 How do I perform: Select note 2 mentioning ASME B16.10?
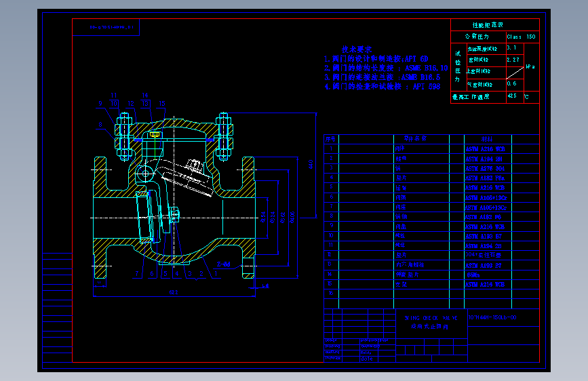(386, 68)
